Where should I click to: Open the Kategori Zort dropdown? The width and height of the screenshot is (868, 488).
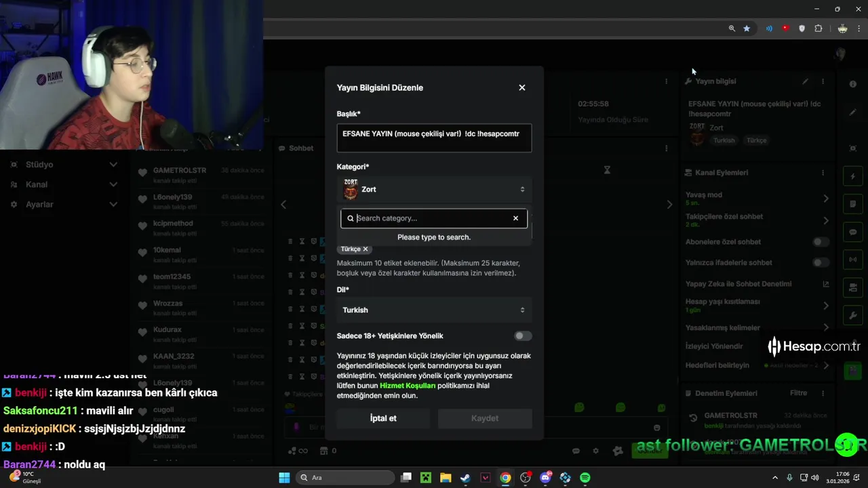click(x=434, y=189)
